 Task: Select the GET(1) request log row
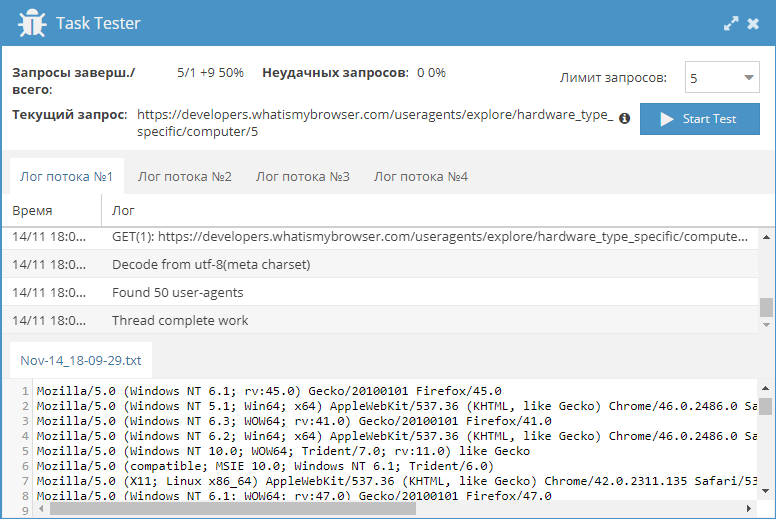click(380, 236)
